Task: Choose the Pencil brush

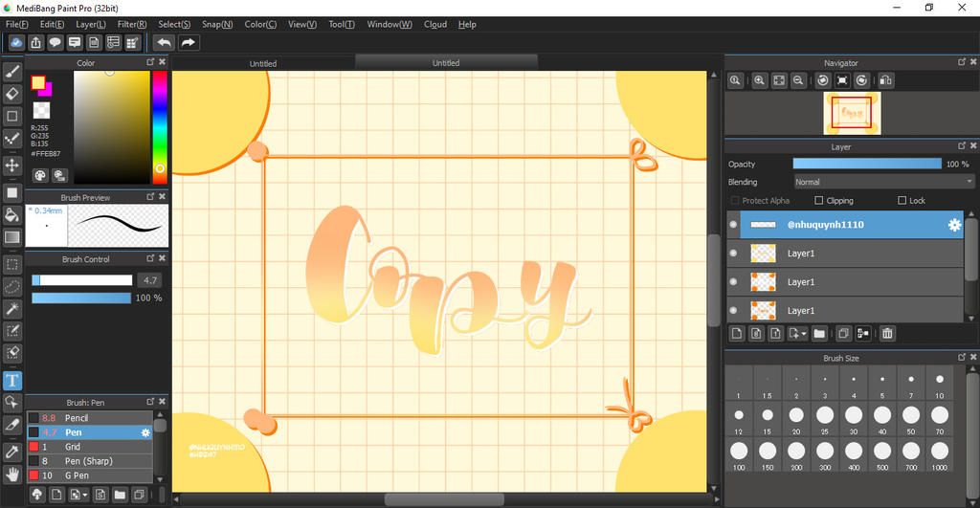Action: (90, 418)
